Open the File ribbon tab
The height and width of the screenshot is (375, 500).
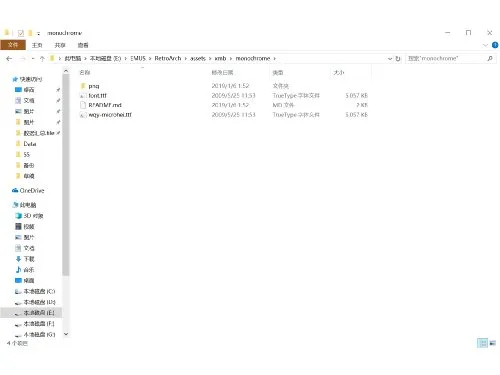coord(13,45)
